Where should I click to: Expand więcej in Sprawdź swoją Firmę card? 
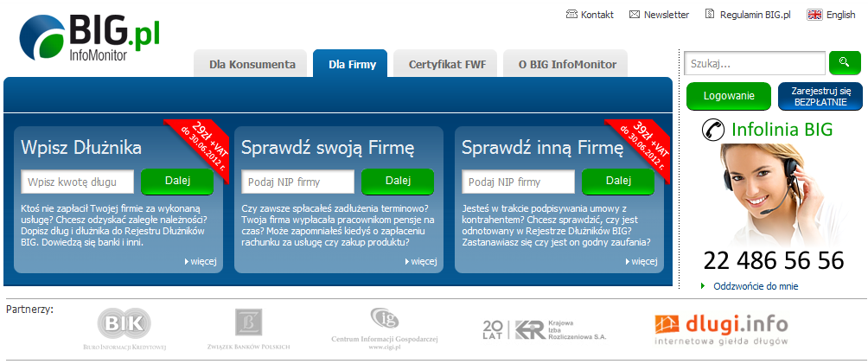[x=421, y=261]
